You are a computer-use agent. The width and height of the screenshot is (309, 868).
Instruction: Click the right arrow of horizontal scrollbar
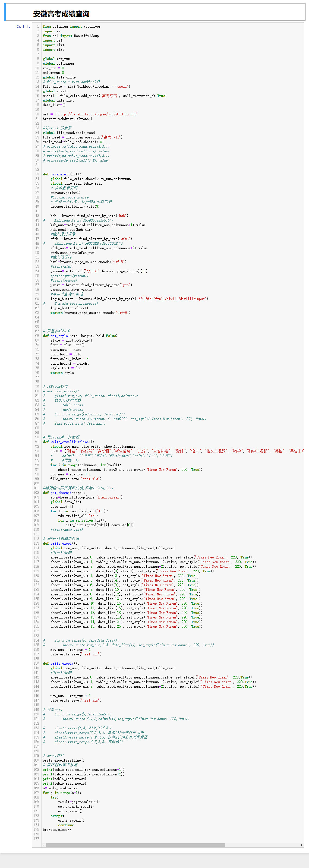pos(301,845)
